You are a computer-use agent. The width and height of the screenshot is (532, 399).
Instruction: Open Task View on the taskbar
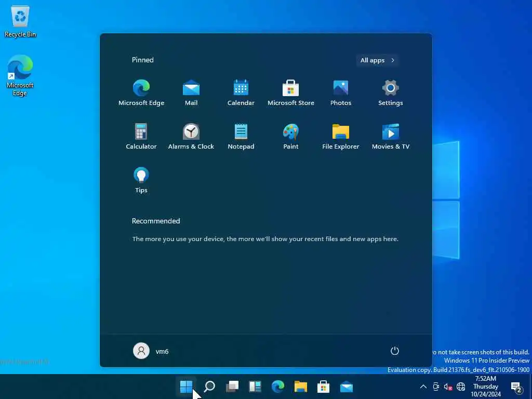click(x=232, y=387)
